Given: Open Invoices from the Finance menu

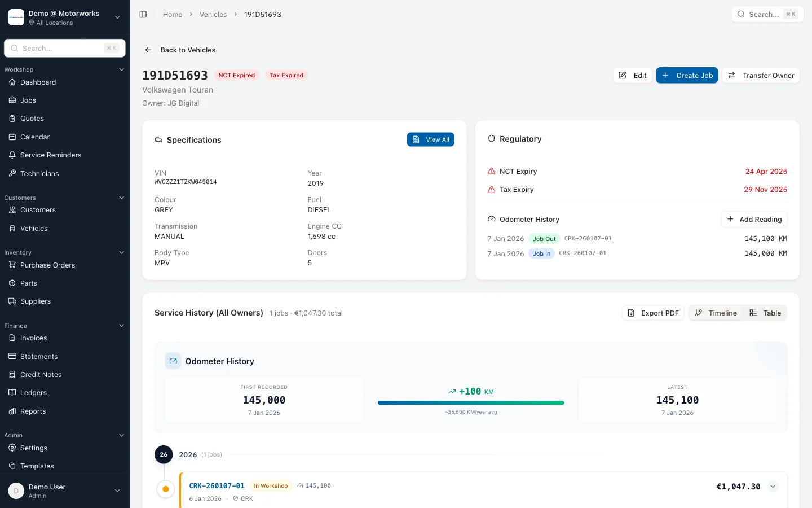Looking at the screenshot, I should click(33, 338).
